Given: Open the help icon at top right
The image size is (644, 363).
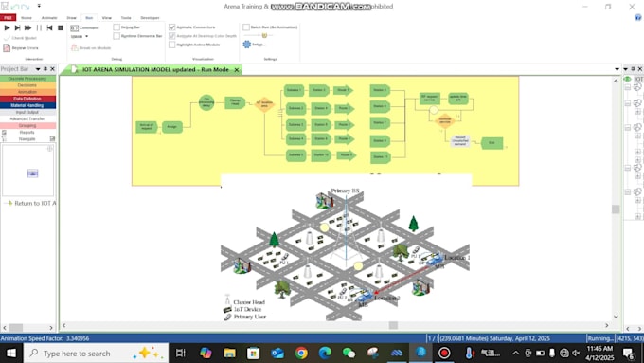Looking at the screenshot, I should [637, 17].
